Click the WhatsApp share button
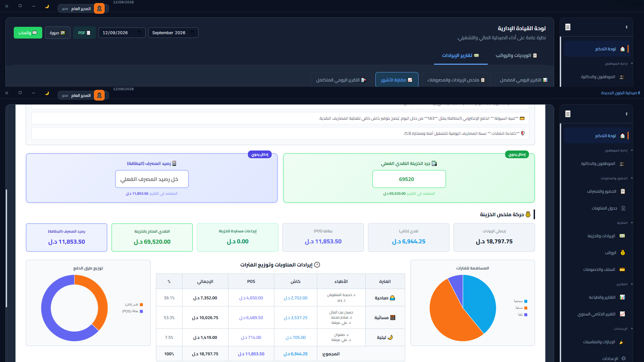 coord(28,33)
